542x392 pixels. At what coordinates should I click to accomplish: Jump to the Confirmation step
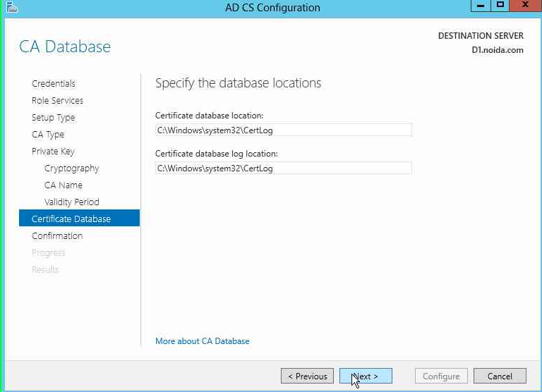[57, 236]
